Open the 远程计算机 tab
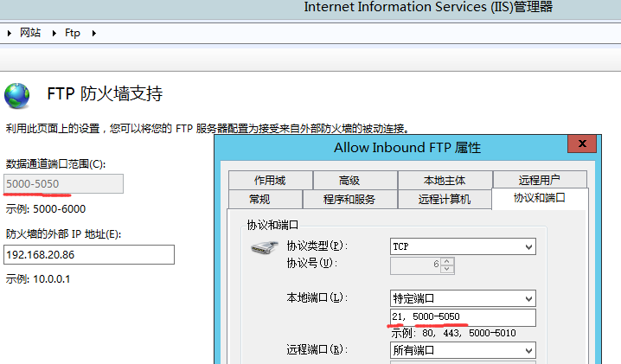The image size is (621, 364). [x=445, y=199]
